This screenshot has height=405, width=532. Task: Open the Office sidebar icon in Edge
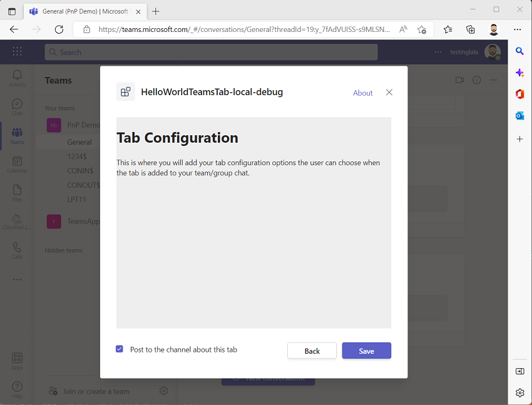519,94
